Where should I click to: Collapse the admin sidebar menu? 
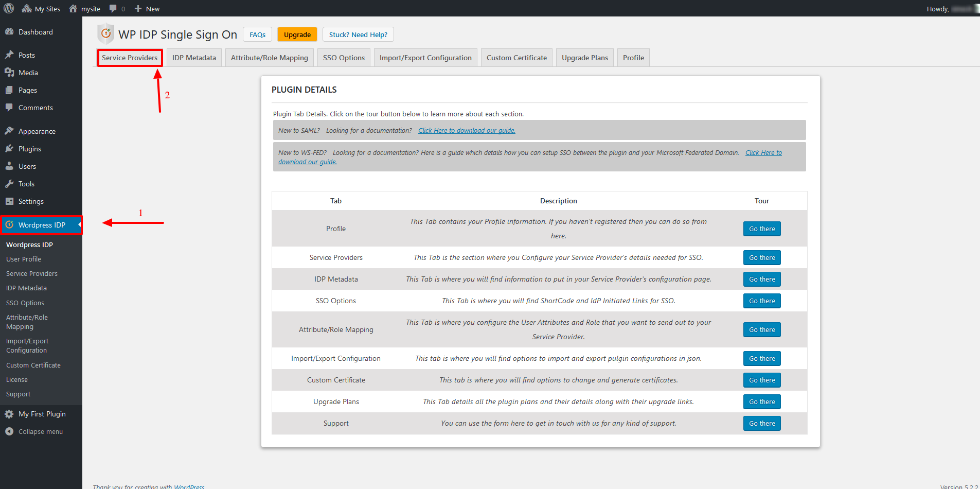(41, 431)
